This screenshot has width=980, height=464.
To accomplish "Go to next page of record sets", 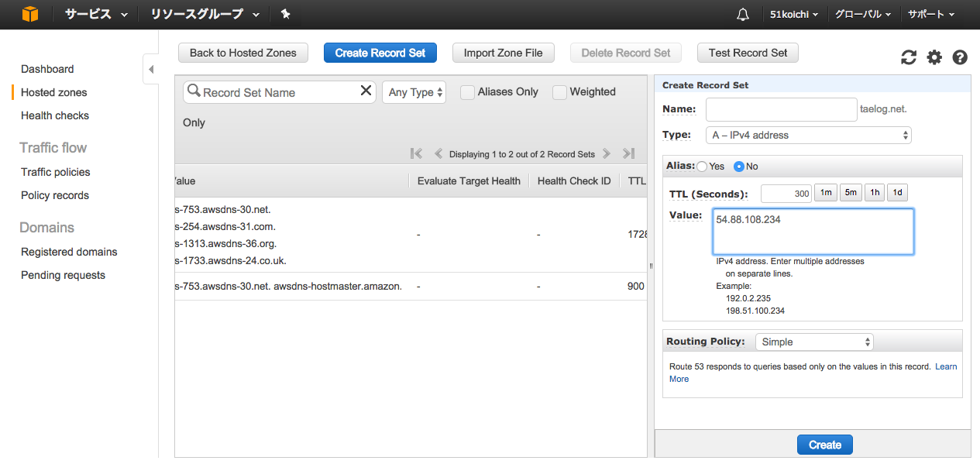I will coord(607,153).
